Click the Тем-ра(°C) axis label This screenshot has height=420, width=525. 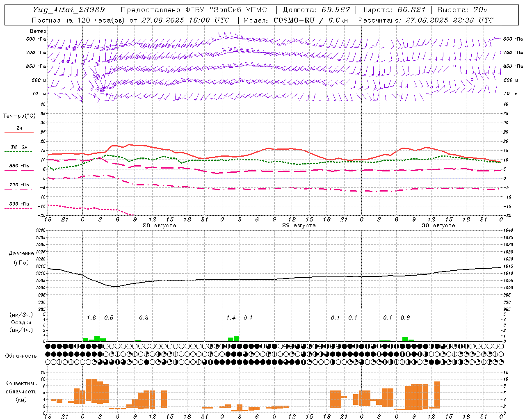(x=19, y=116)
